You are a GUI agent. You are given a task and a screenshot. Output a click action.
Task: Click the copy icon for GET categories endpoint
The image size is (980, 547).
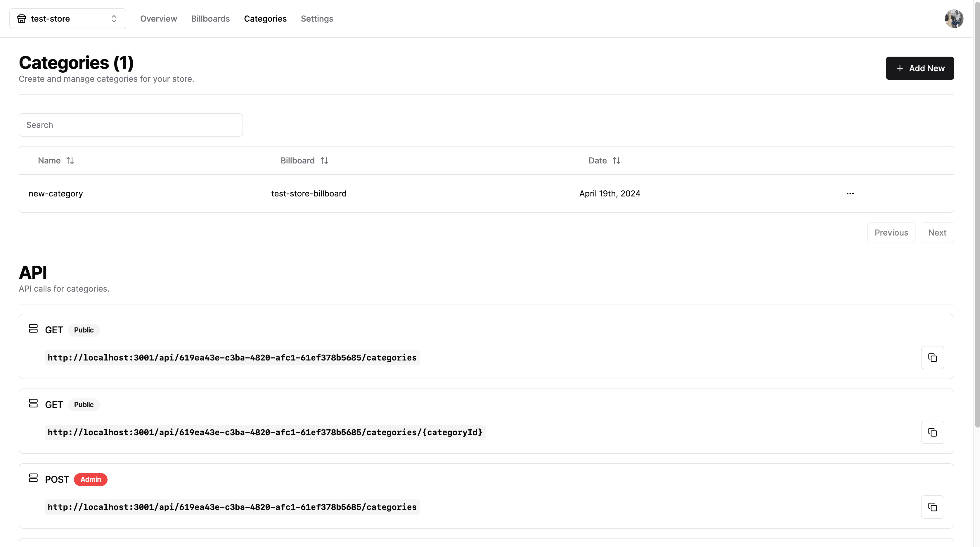click(932, 358)
